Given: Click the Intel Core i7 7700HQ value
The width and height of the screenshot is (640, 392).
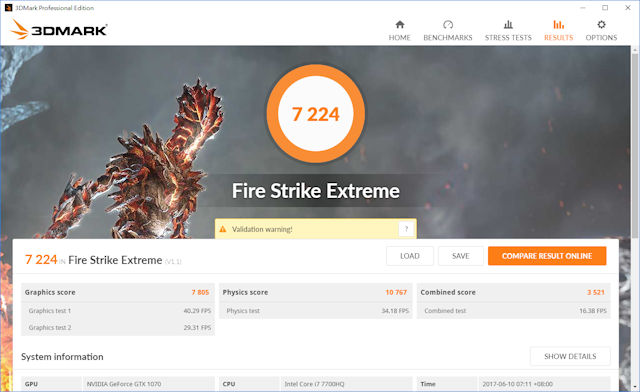Looking at the screenshot, I should pyautogui.click(x=314, y=384).
